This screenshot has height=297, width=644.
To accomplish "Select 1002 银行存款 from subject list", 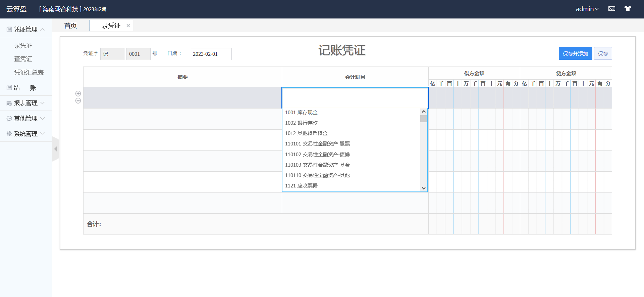I will [301, 123].
